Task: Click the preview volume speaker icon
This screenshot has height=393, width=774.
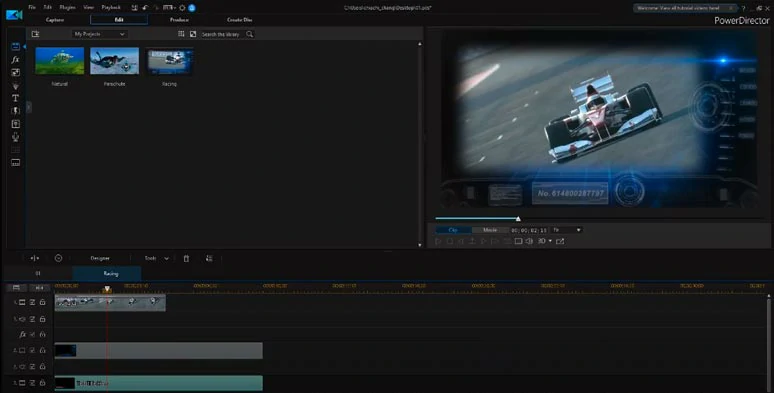Action: (x=529, y=241)
